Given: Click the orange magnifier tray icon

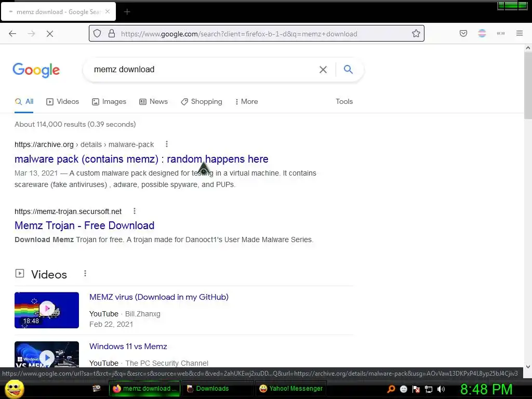Looking at the screenshot, I should [x=391, y=389].
